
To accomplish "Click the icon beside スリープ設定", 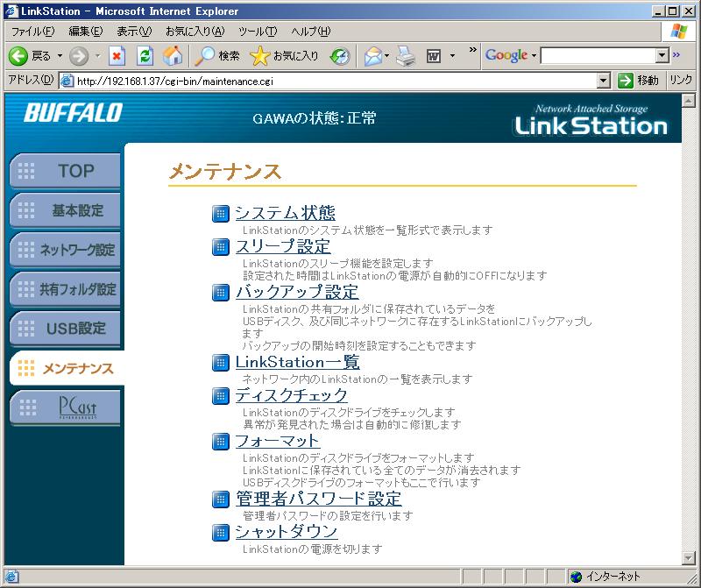I will click(221, 247).
